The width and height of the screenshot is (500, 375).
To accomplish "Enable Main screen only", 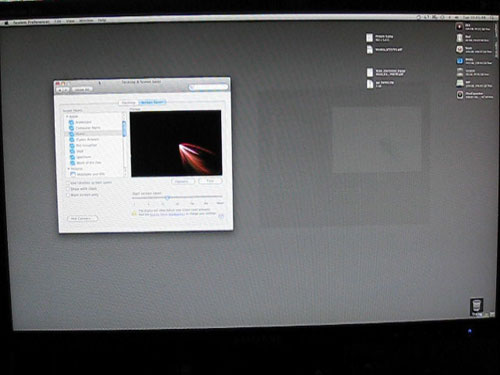I will (68, 195).
